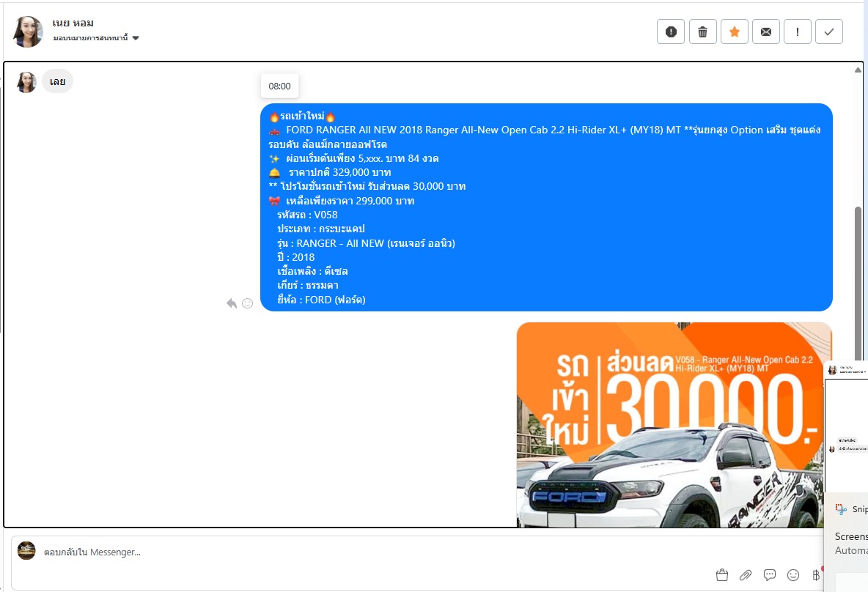
Task: Open the contact name in the conversation header
Action: tap(73, 23)
